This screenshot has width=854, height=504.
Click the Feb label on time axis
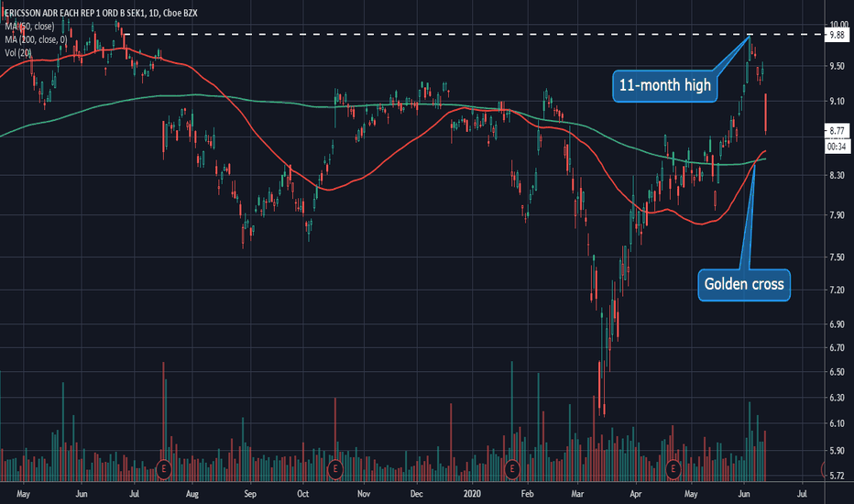pos(527,494)
